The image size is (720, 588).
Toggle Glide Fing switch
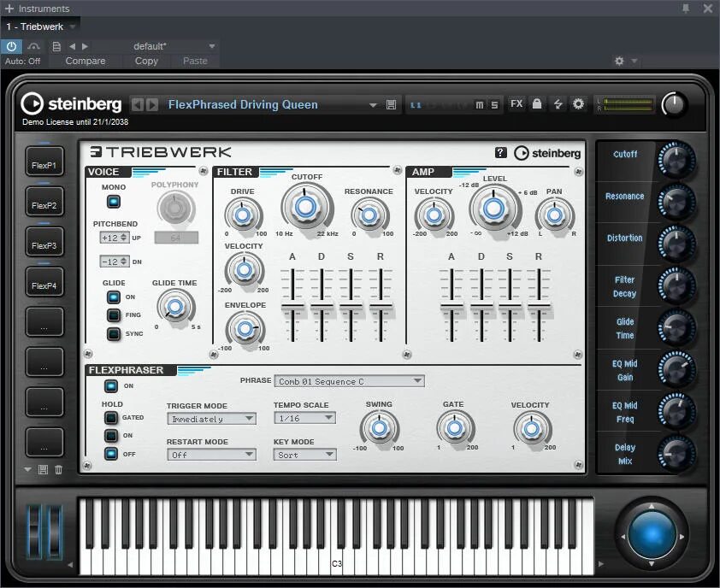114,315
